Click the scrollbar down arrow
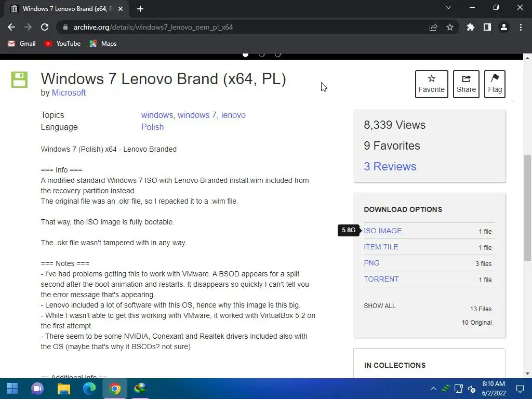The image size is (532, 399). click(527, 374)
